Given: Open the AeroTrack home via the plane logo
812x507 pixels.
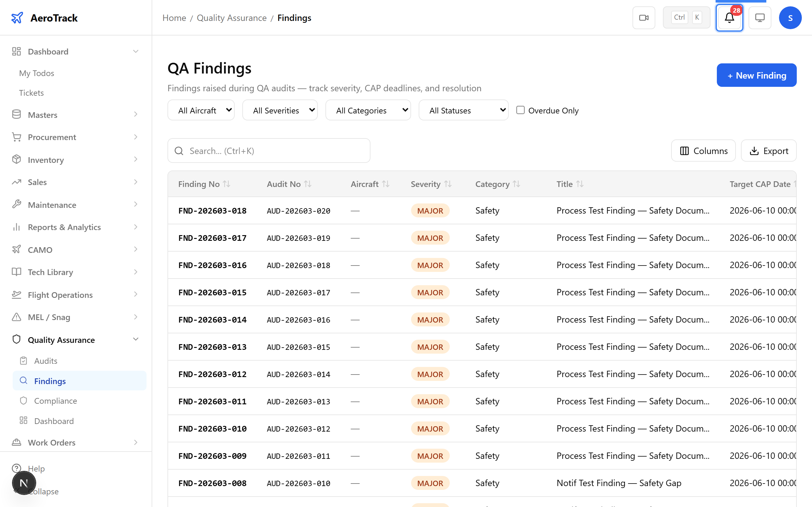Looking at the screenshot, I should (17, 17).
